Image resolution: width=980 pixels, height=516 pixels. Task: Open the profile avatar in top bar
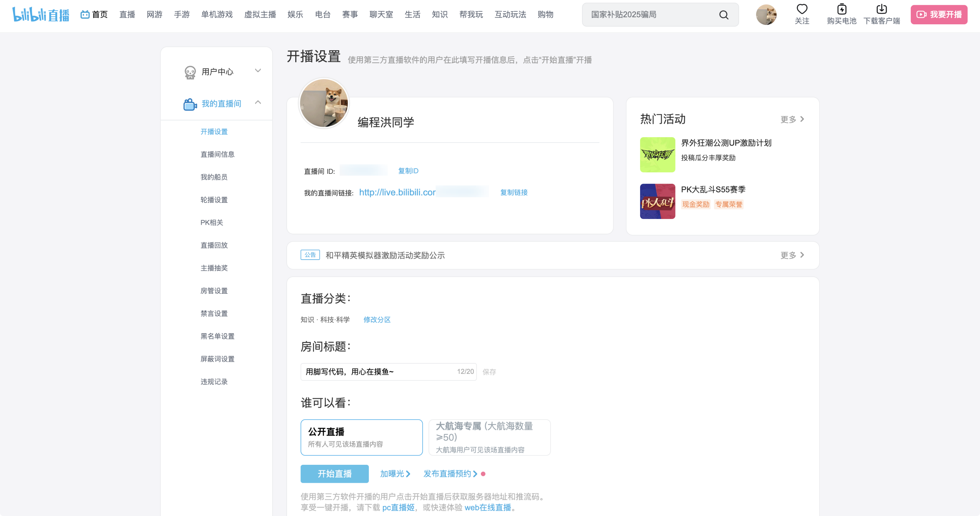coord(766,15)
